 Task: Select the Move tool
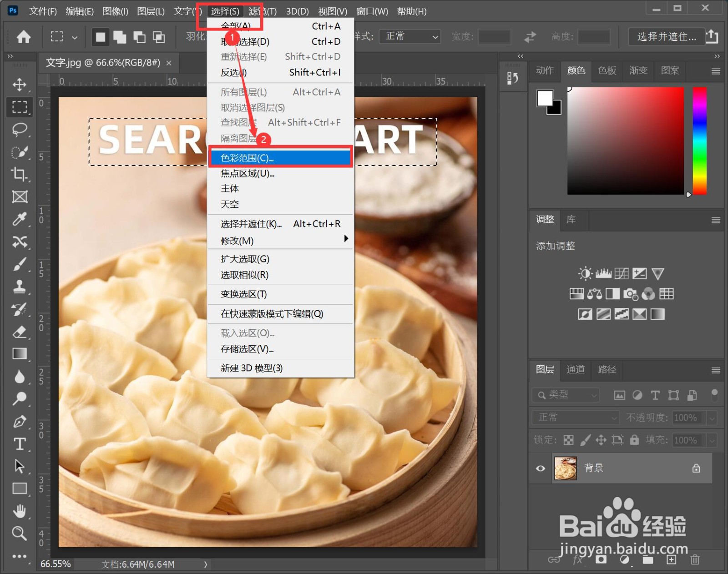(x=19, y=85)
